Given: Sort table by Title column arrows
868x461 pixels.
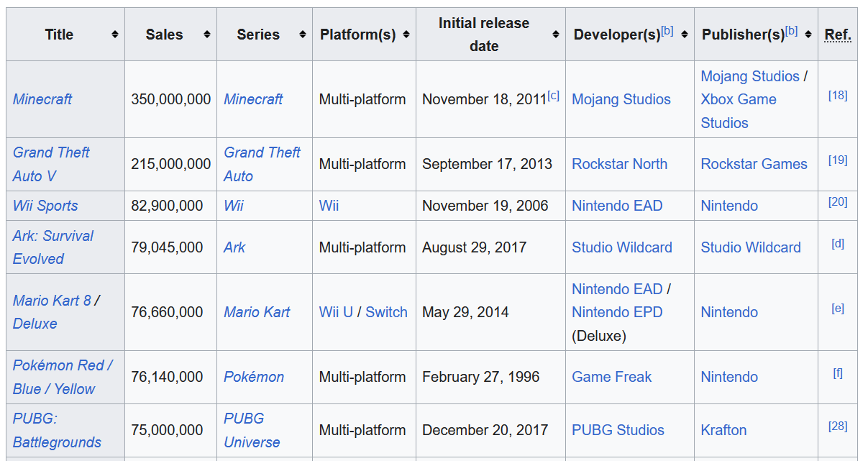Looking at the screenshot, I should (x=115, y=35).
